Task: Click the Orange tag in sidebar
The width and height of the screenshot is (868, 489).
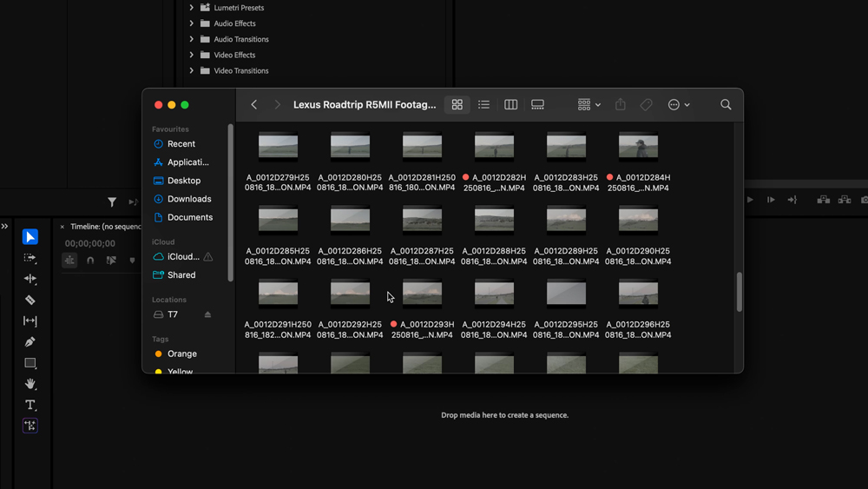Action: click(x=175, y=354)
